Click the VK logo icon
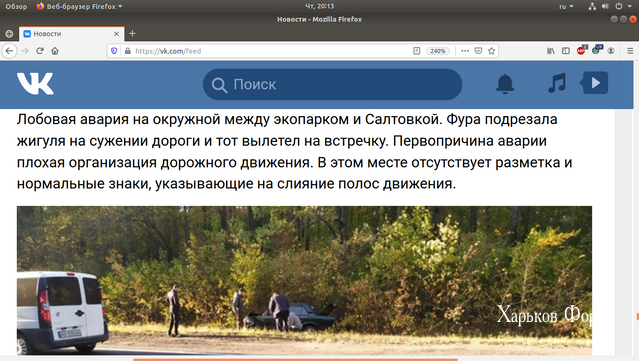Screen dimensions: 639x361 click(35, 84)
